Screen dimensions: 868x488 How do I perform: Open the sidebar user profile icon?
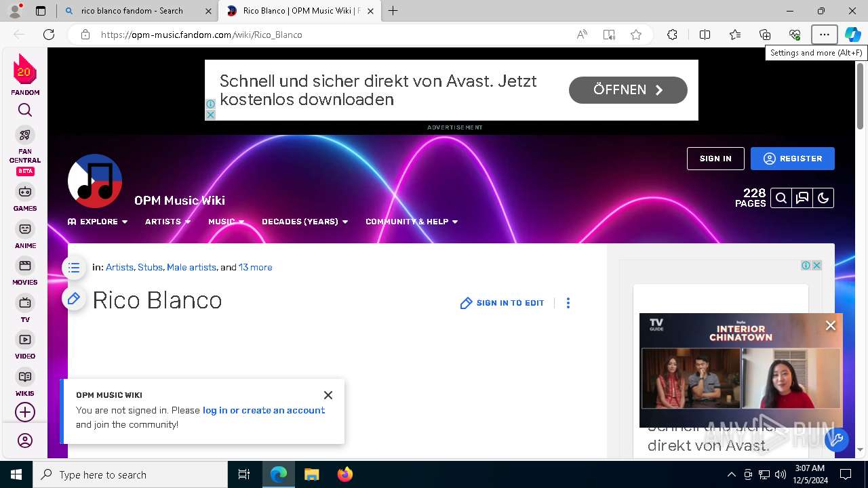point(25,441)
